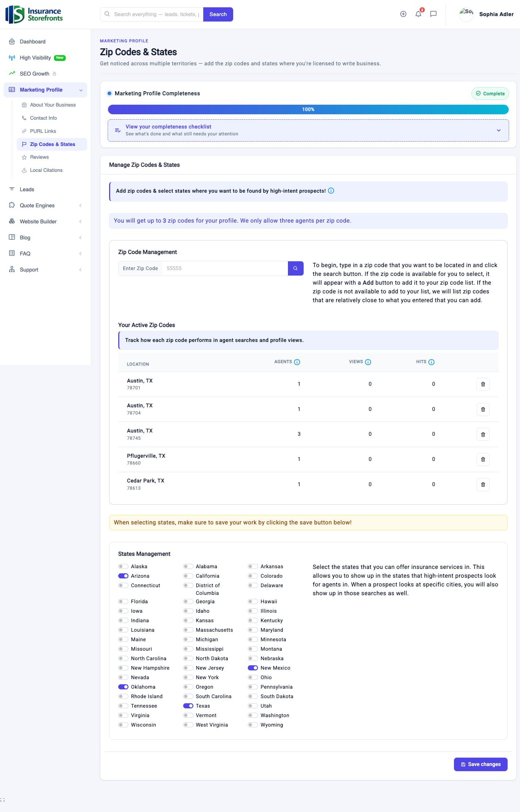The height and width of the screenshot is (812, 520).
Task: Open About Your Business page
Action: (52, 105)
